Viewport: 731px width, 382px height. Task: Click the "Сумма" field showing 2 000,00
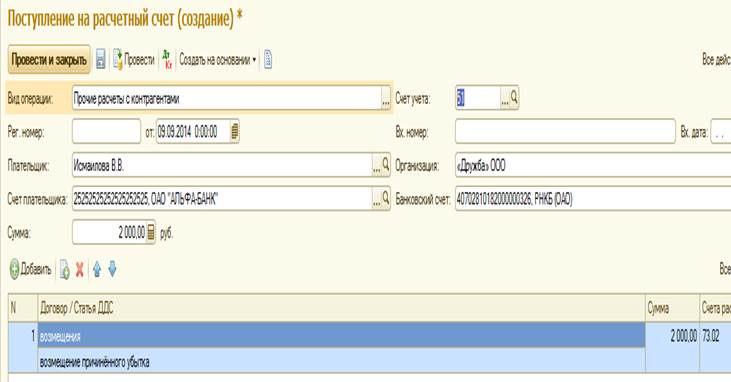pyautogui.click(x=110, y=232)
